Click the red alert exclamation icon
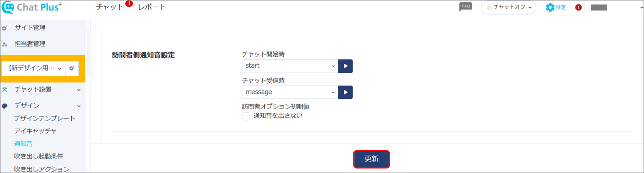 click(578, 7)
